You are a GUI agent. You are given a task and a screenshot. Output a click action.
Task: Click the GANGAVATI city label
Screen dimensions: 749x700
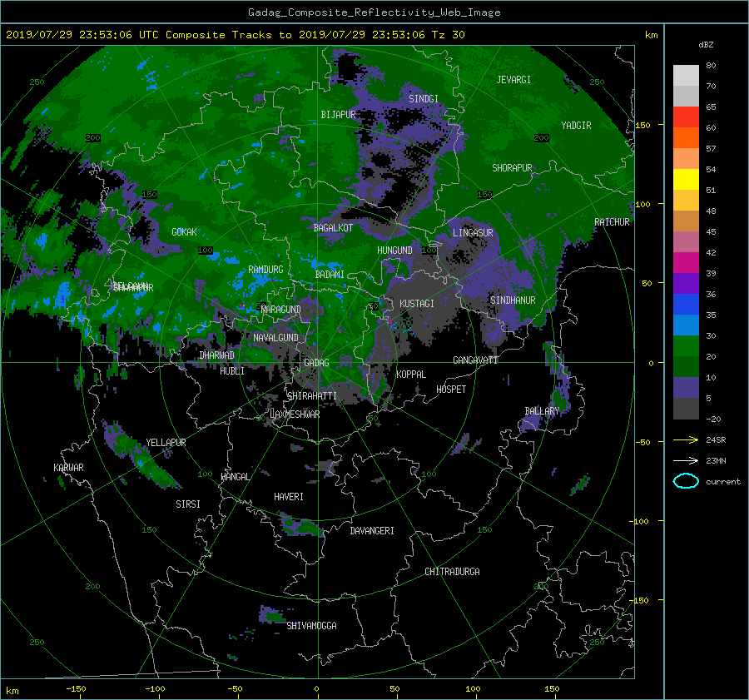tap(475, 360)
